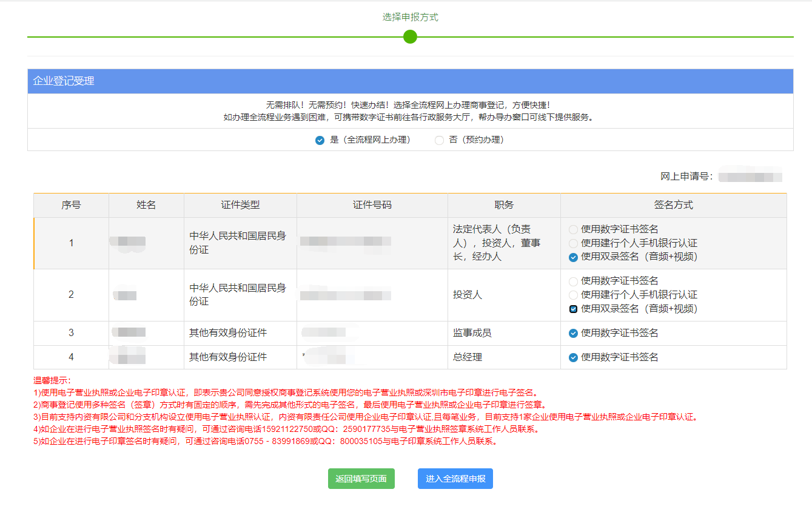Click the 职务 column header
Screen dimensions: 812x512
coord(504,205)
